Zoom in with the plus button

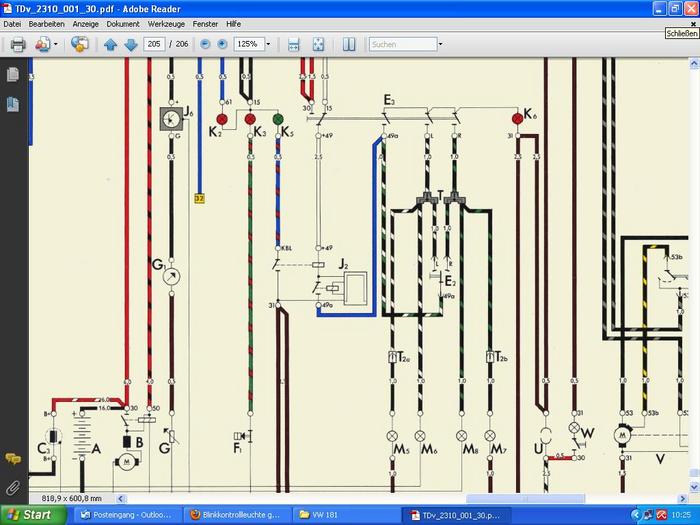(x=222, y=44)
